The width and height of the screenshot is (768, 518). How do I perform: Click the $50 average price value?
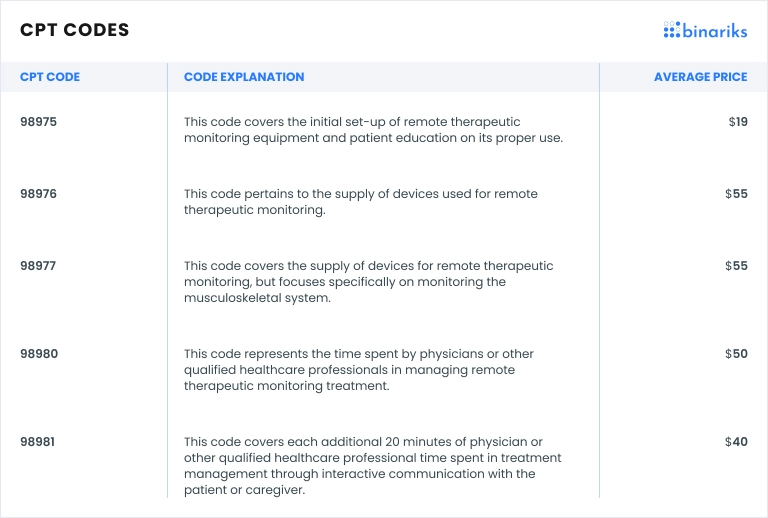(x=736, y=354)
